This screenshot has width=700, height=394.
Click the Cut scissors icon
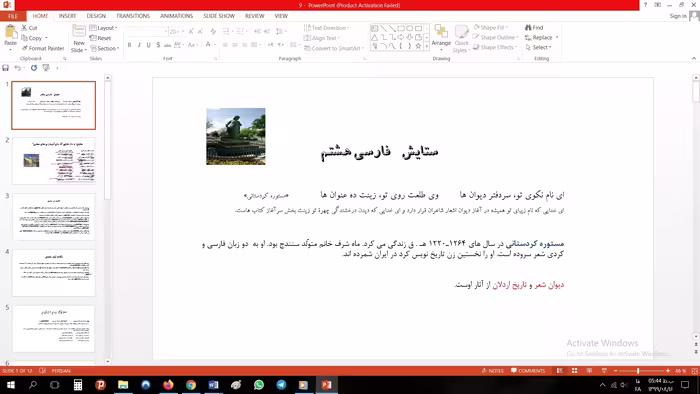(x=24, y=28)
